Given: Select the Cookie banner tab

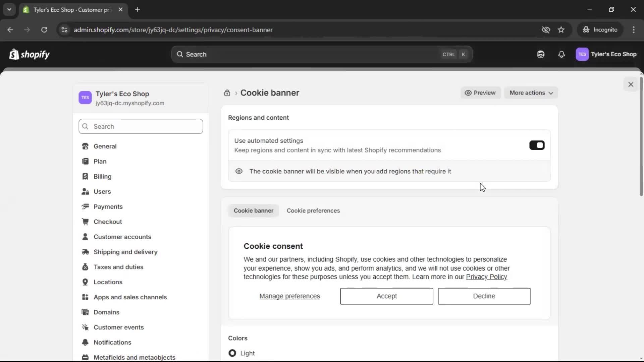Looking at the screenshot, I should (x=254, y=210).
